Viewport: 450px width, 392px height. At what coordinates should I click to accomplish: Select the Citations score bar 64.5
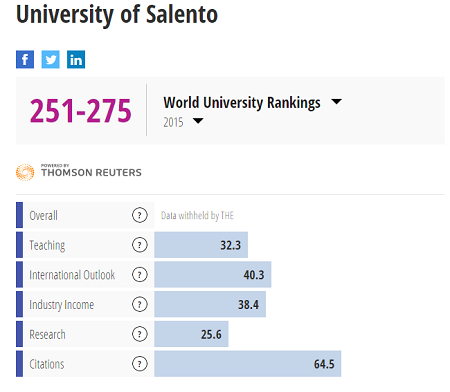pyautogui.click(x=248, y=364)
